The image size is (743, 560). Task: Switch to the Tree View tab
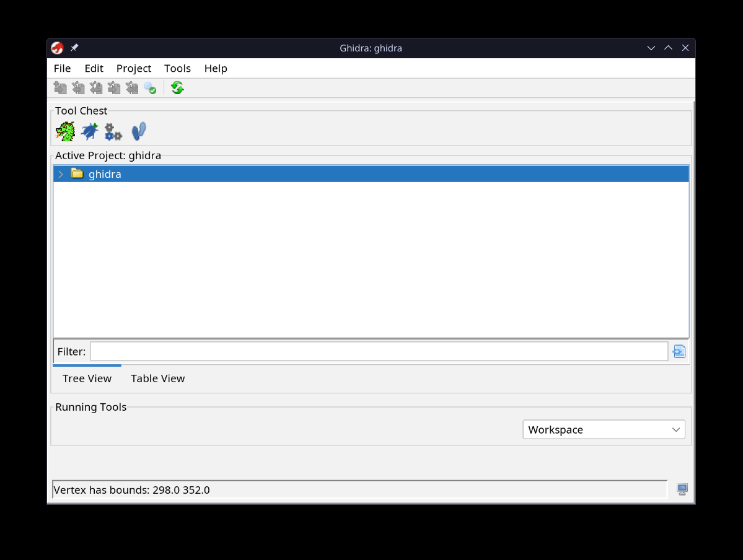[87, 378]
